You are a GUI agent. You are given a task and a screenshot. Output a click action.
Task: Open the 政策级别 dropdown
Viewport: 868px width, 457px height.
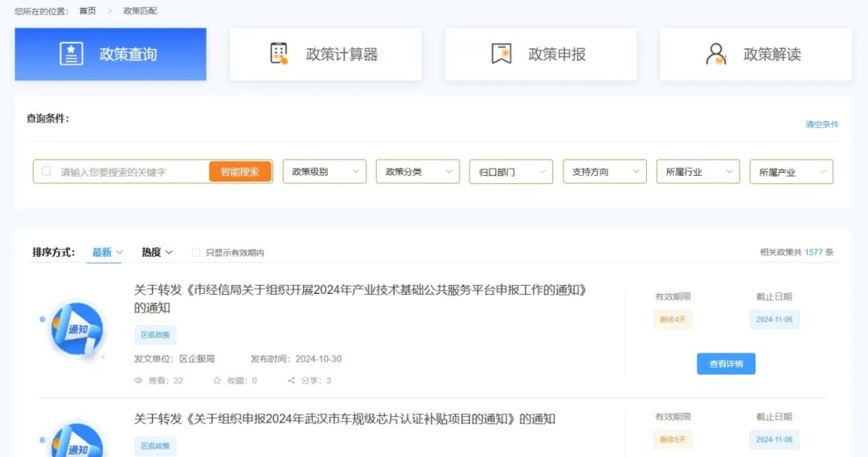(x=325, y=172)
